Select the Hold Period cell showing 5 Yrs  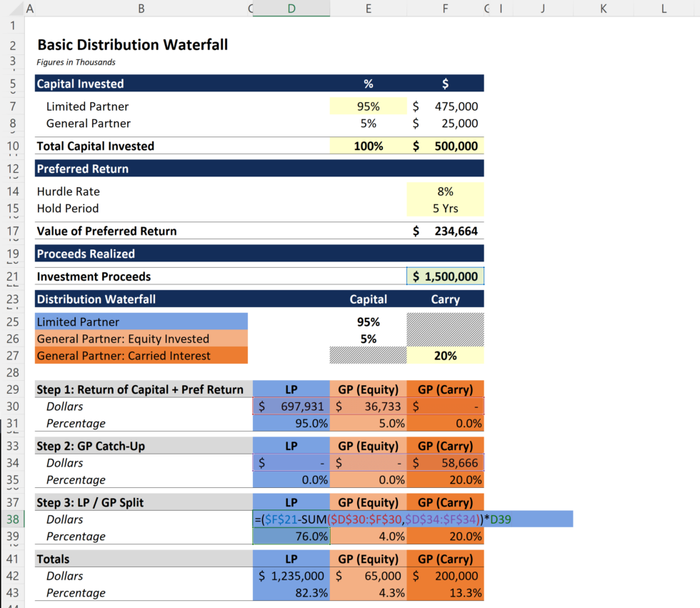[444, 208]
